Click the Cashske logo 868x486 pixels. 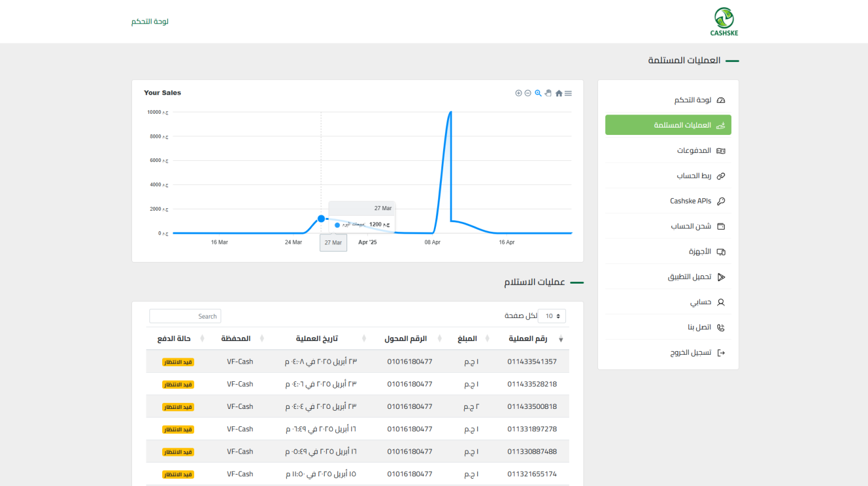(724, 22)
